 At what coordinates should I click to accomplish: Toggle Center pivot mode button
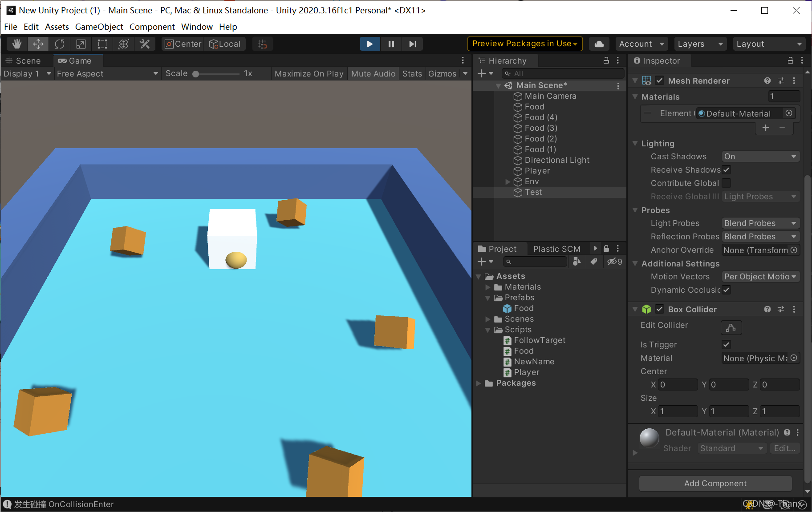pyautogui.click(x=183, y=44)
